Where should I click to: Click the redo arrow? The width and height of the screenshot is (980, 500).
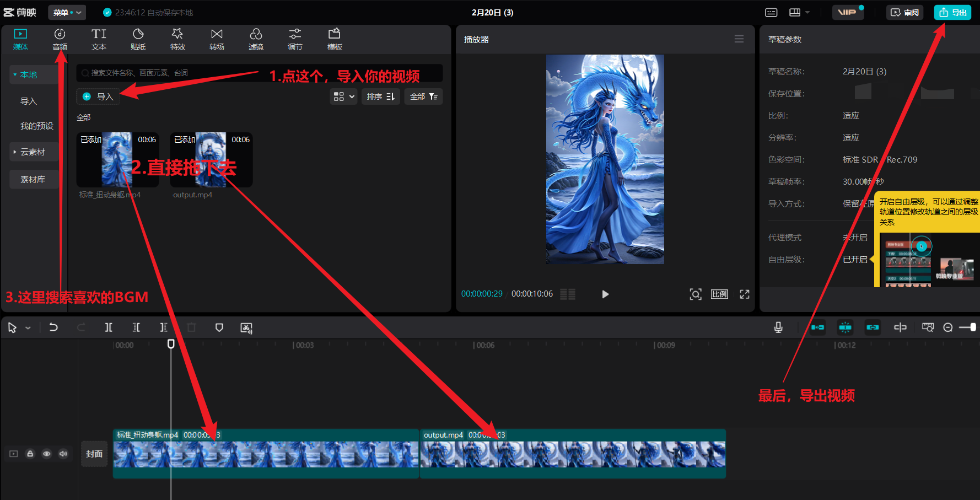point(81,327)
